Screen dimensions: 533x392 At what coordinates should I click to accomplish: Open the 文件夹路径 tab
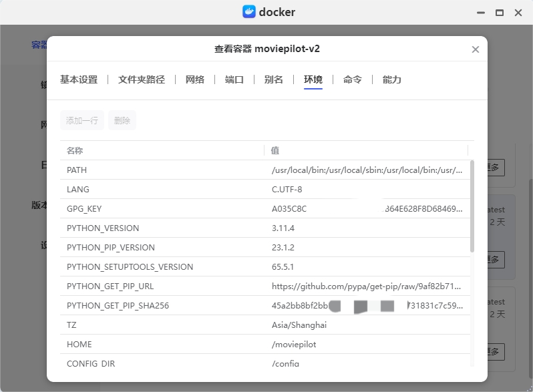(142, 79)
